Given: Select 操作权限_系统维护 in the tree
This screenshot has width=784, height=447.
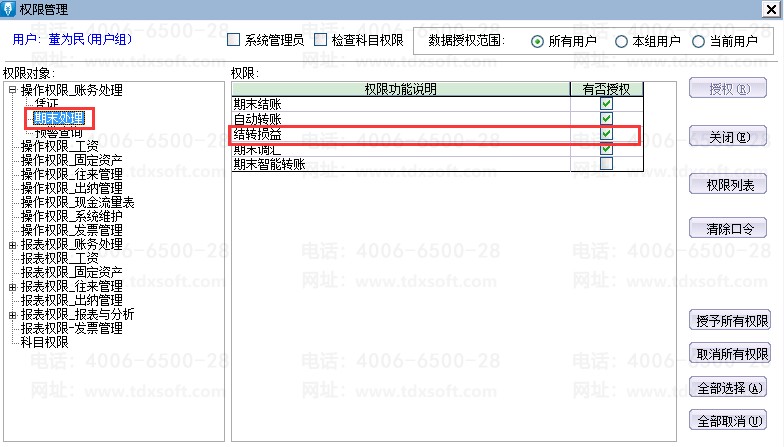Looking at the screenshot, I should pos(72,216).
